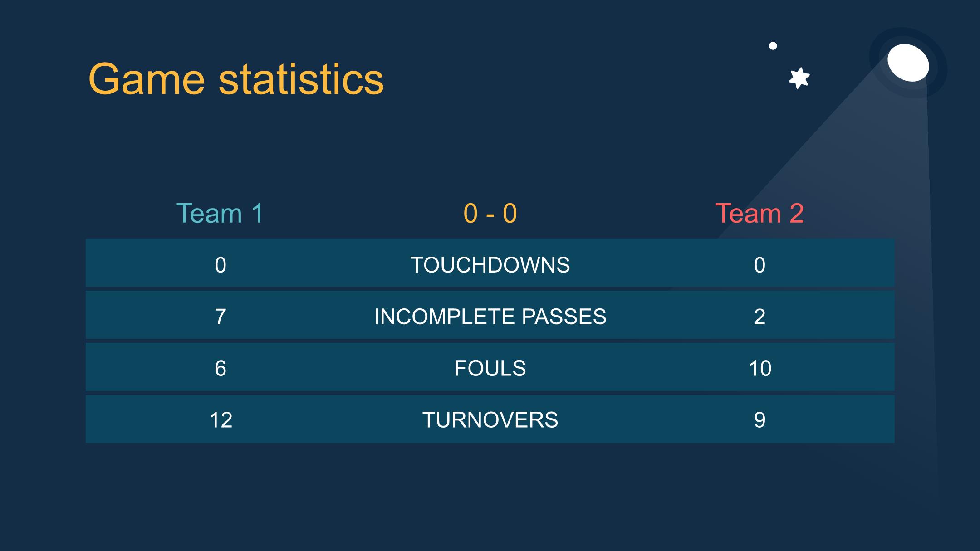
Task: Select Team 1 fouls value 6
Action: [220, 368]
